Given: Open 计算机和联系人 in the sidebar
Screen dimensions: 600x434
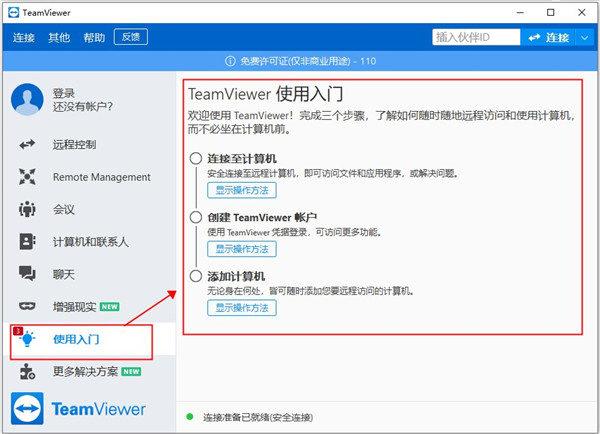Looking at the screenshot, I should tap(90, 242).
